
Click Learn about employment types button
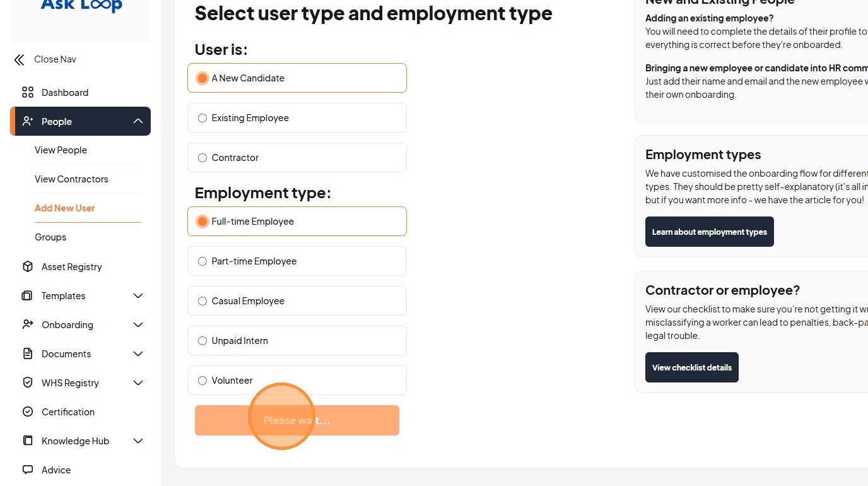pyautogui.click(x=709, y=232)
